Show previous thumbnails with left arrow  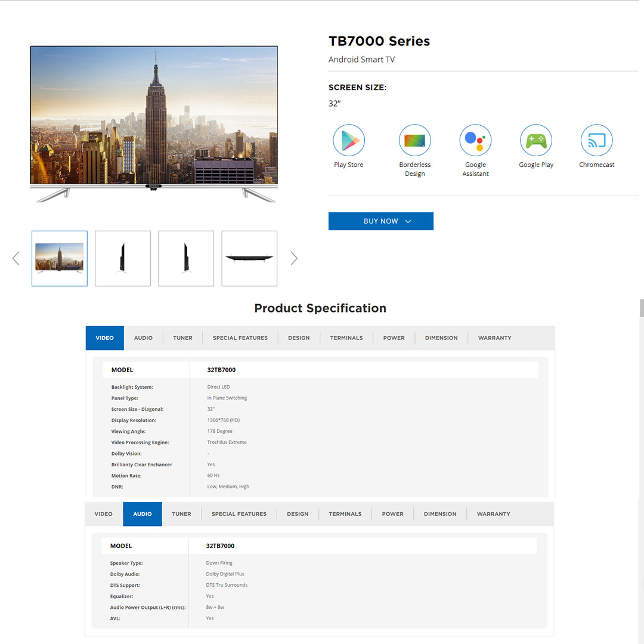click(16, 258)
